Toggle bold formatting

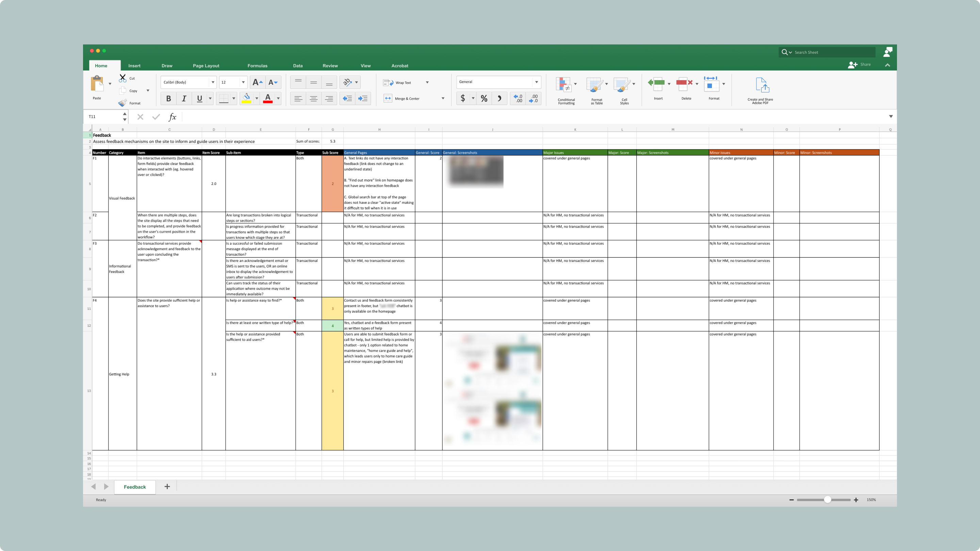[x=168, y=99]
